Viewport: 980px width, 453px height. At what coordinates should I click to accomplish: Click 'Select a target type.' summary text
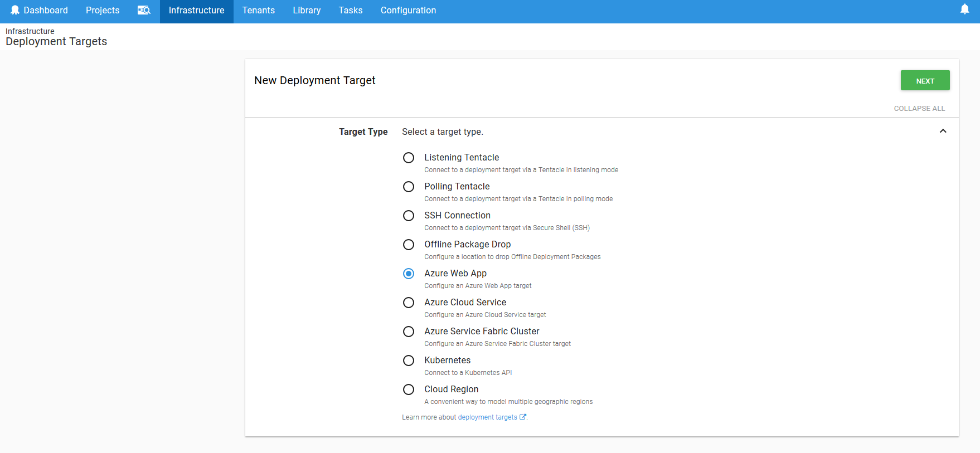[x=443, y=131]
